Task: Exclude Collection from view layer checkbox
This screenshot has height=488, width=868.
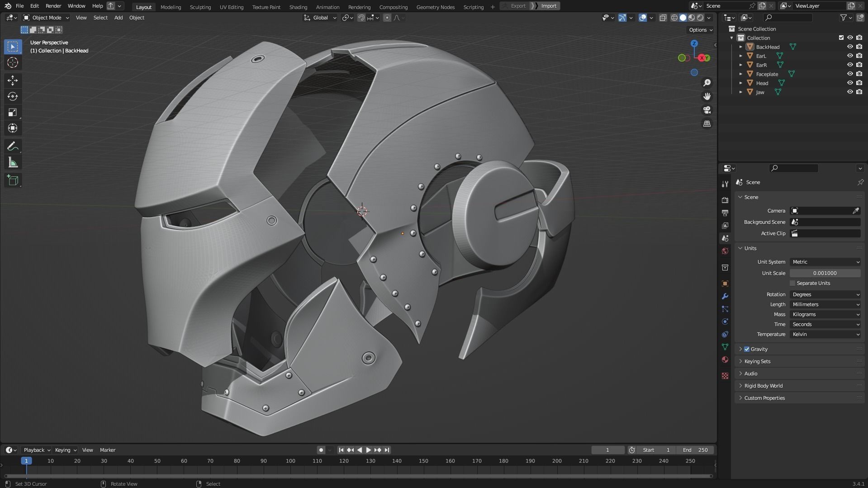Action: click(x=841, y=38)
